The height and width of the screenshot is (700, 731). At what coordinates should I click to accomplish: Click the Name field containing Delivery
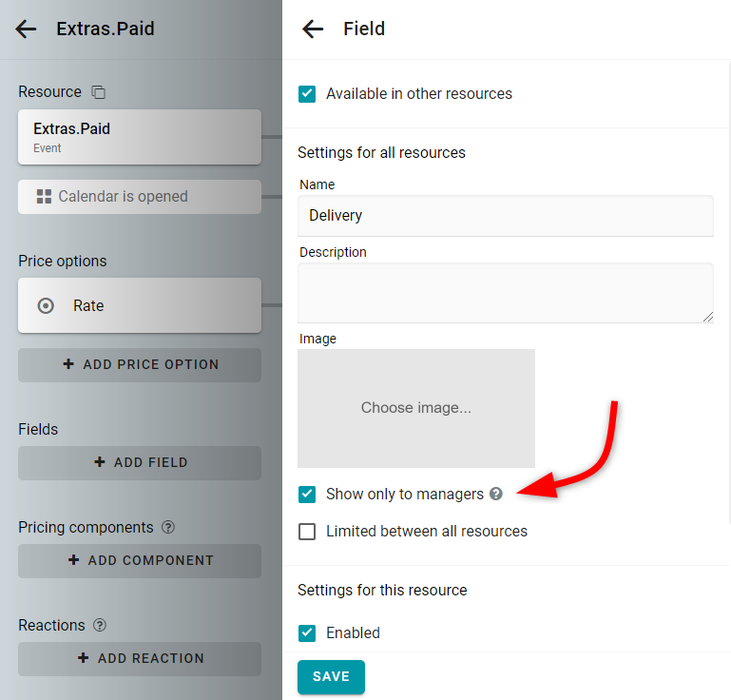point(506,216)
